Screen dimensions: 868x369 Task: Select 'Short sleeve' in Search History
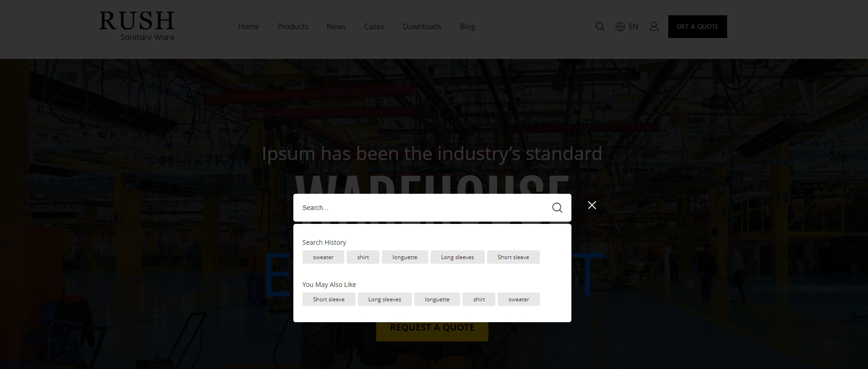pos(513,257)
